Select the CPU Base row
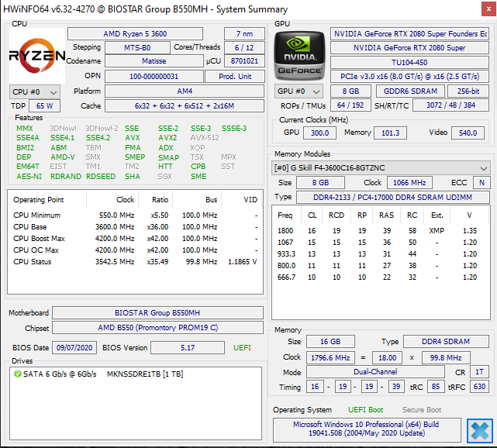This screenshot has height=448, width=497. pyautogui.click(x=136, y=227)
